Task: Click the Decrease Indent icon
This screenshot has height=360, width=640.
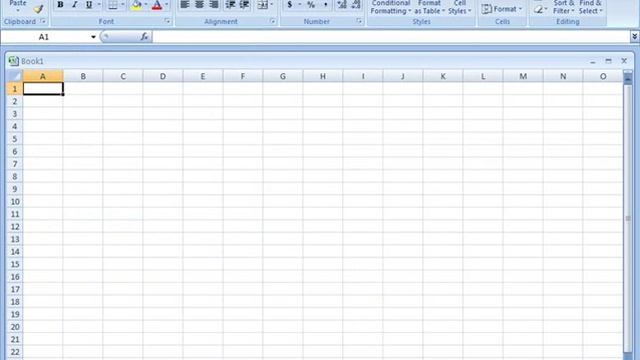Action: [x=230, y=5]
